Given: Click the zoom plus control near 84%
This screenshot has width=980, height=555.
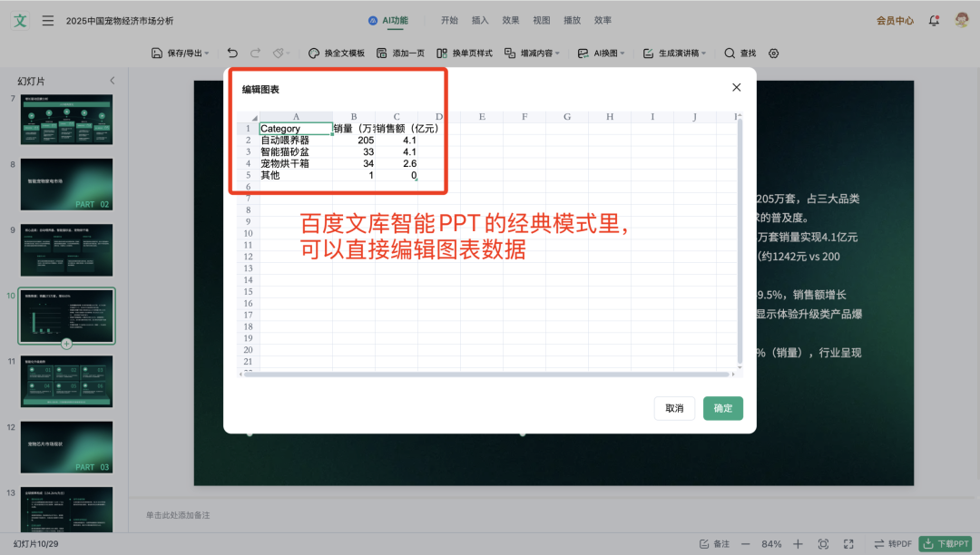Looking at the screenshot, I should pos(797,543).
